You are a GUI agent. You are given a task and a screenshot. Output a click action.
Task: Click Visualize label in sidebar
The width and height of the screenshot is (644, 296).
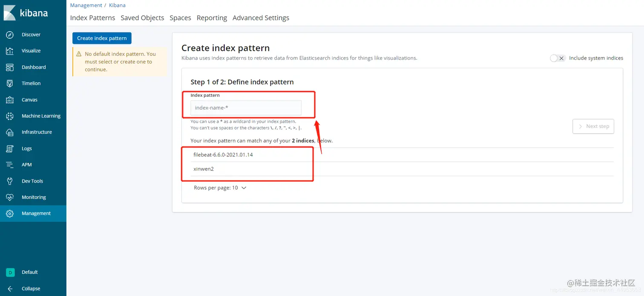tap(31, 51)
